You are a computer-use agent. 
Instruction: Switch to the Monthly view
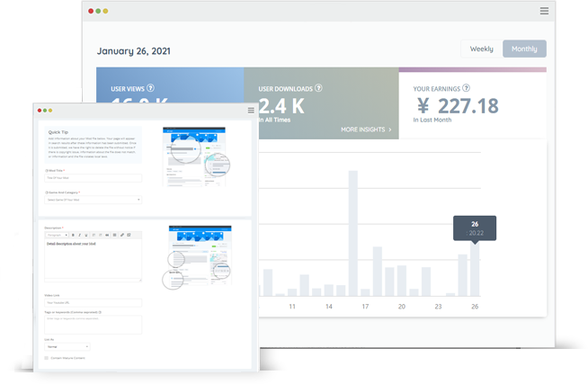point(524,49)
